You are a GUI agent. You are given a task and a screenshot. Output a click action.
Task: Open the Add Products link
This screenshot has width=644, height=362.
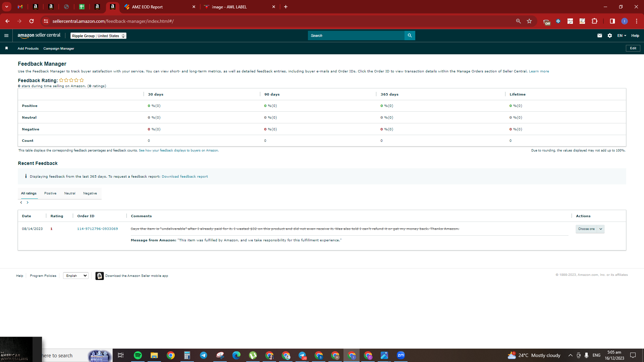28,49
